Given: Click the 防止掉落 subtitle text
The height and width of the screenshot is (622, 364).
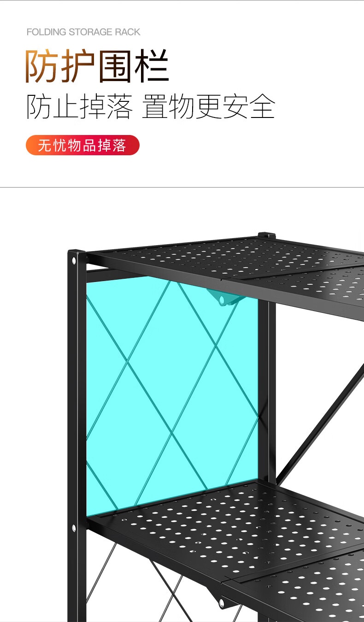Looking at the screenshot, I should [79, 106].
